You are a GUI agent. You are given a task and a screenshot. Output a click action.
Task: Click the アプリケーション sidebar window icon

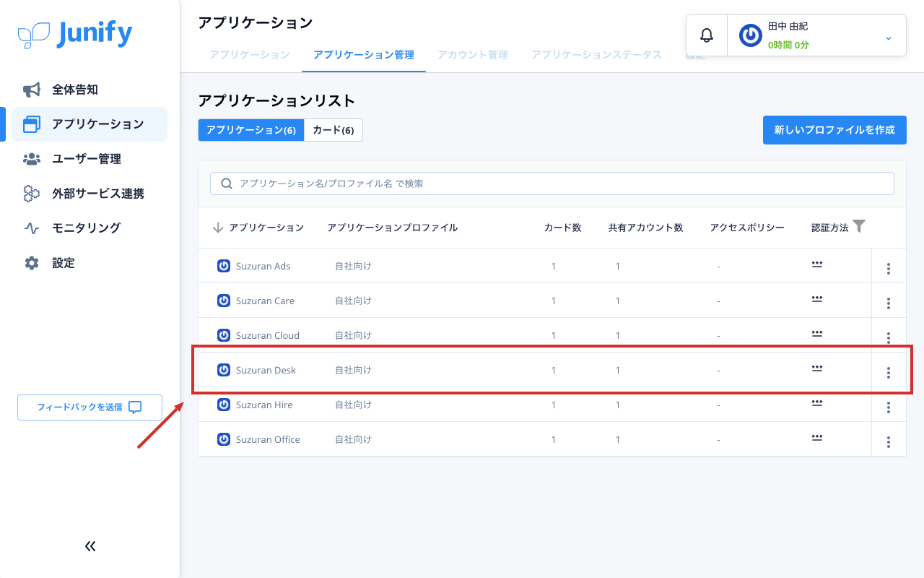[32, 124]
